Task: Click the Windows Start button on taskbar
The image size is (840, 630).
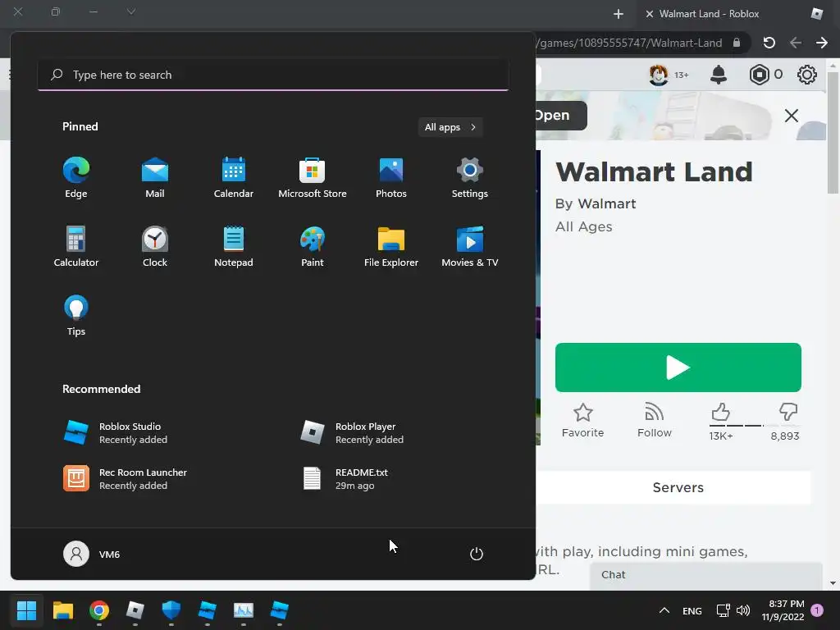Action: (x=26, y=610)
